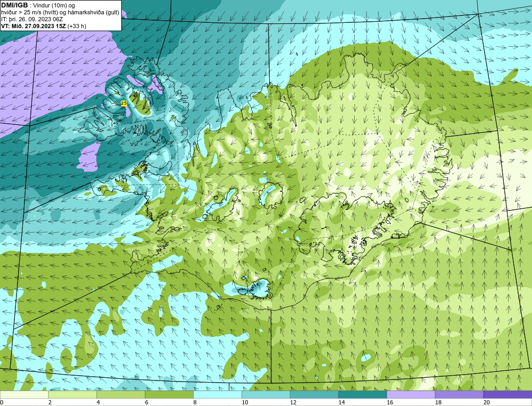532x406 pixels.
Task: Click the 'IT: þri. 26. 09. 2023 06Z' line
Action: tap(32, 19)
